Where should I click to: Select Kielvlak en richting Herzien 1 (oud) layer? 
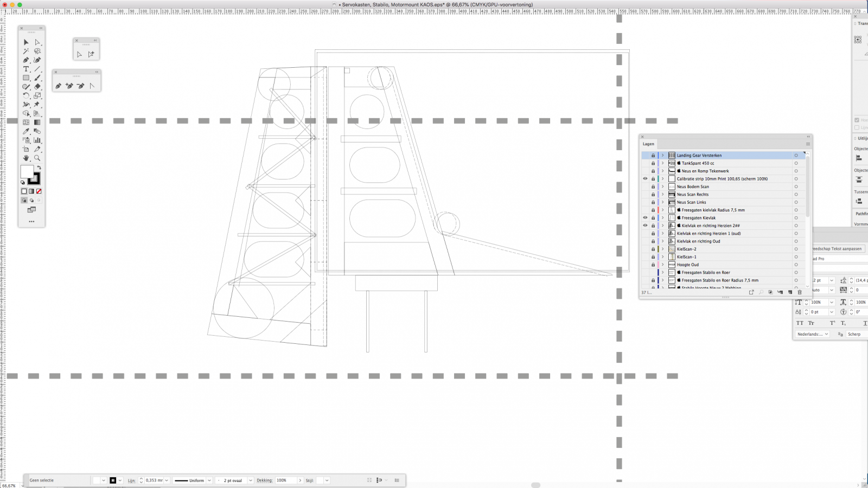(x=709, y=234)
